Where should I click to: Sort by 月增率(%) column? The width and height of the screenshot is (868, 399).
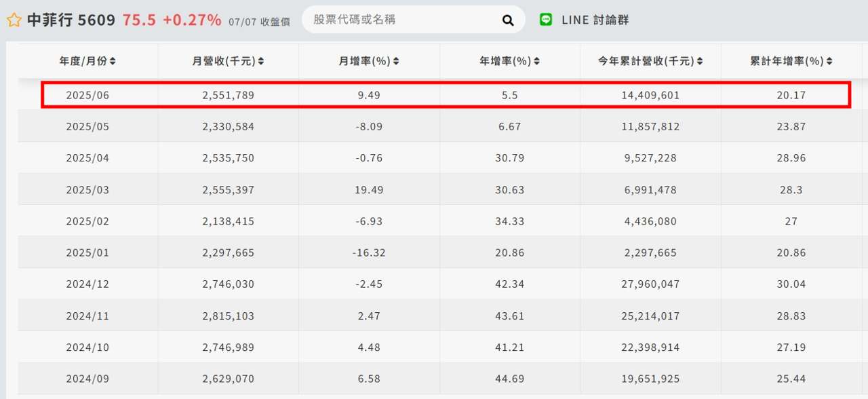click(369, 61)
